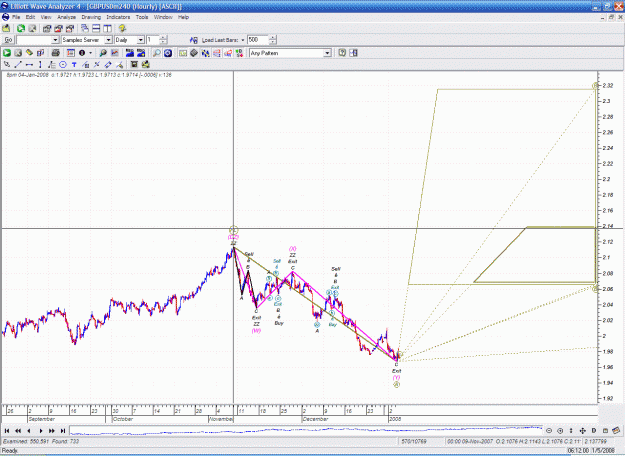Open the Any Pattern dropdown

pyautogui.click(x=327, y=53)
